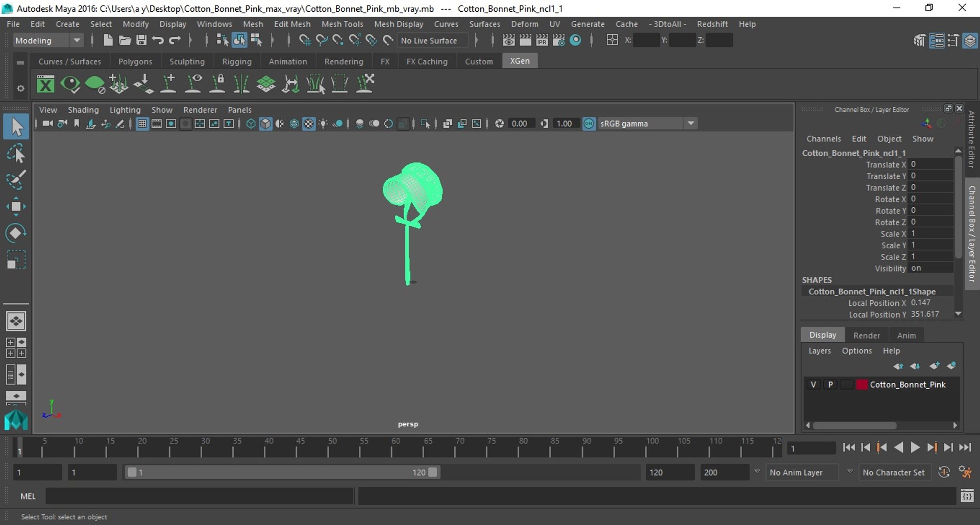Open Animation Preferences icon
Screen dimensions: 980x525
click(965, 472)
